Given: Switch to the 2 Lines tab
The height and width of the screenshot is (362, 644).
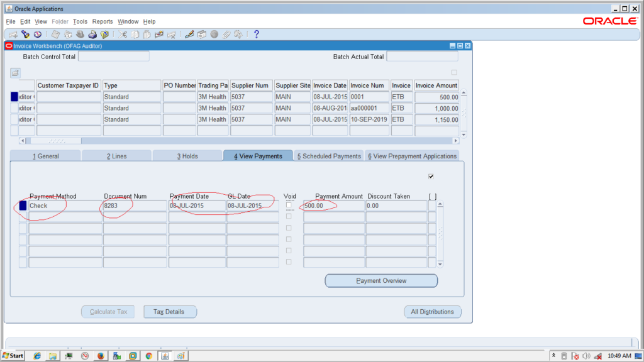Looking at the screenshot, I should coord(116,156).
